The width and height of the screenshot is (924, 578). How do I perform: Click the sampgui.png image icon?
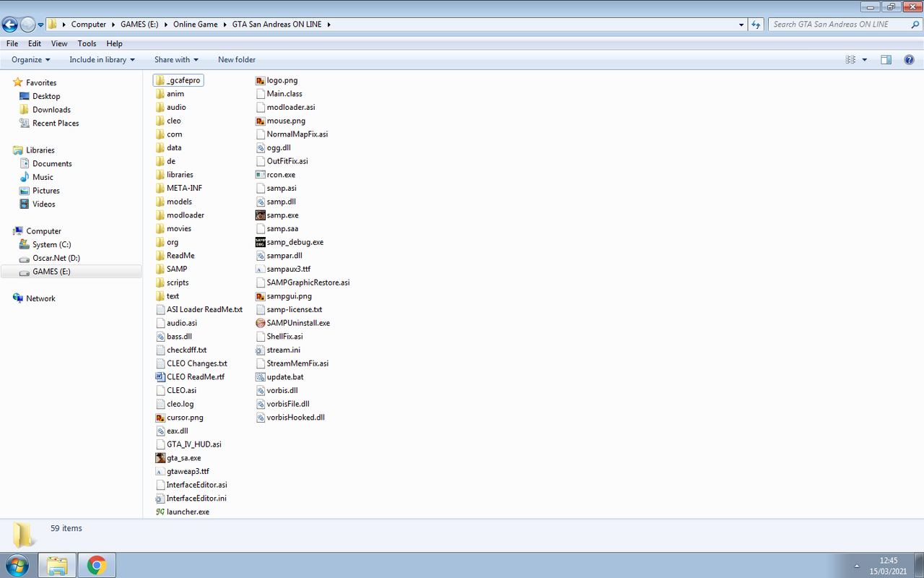tap(261, 296)
